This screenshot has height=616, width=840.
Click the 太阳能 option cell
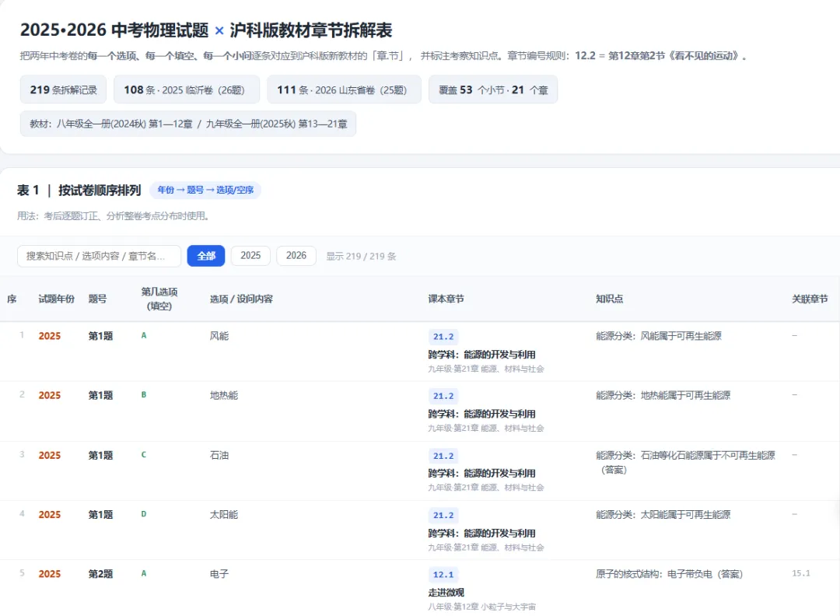(x=224, y=515)
